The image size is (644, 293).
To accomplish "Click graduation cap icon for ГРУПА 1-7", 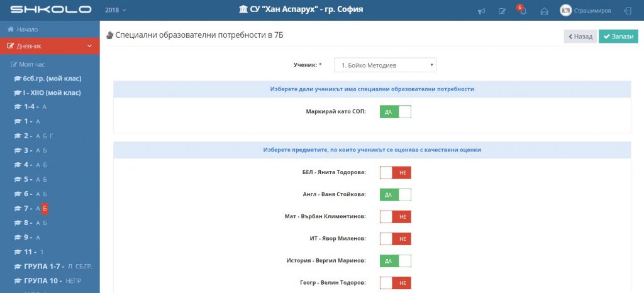I will pyautogui.click(x=17, y=267).
